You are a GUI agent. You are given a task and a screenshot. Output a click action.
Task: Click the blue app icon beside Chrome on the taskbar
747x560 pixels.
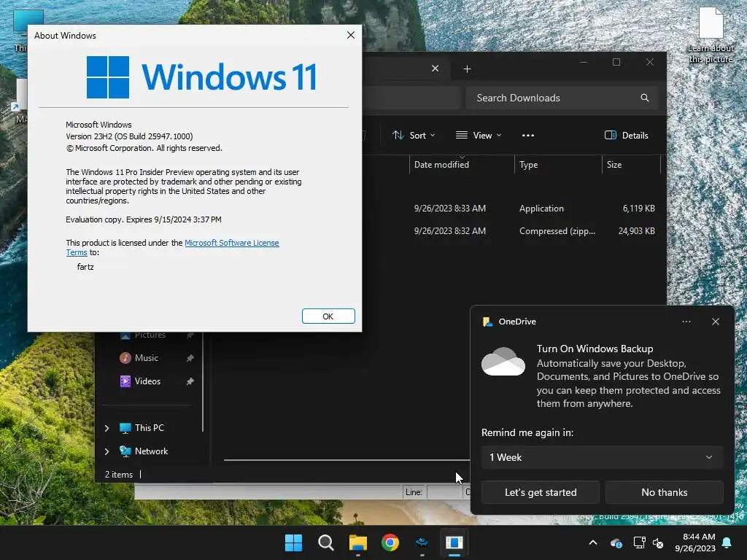tap(422, 542)
